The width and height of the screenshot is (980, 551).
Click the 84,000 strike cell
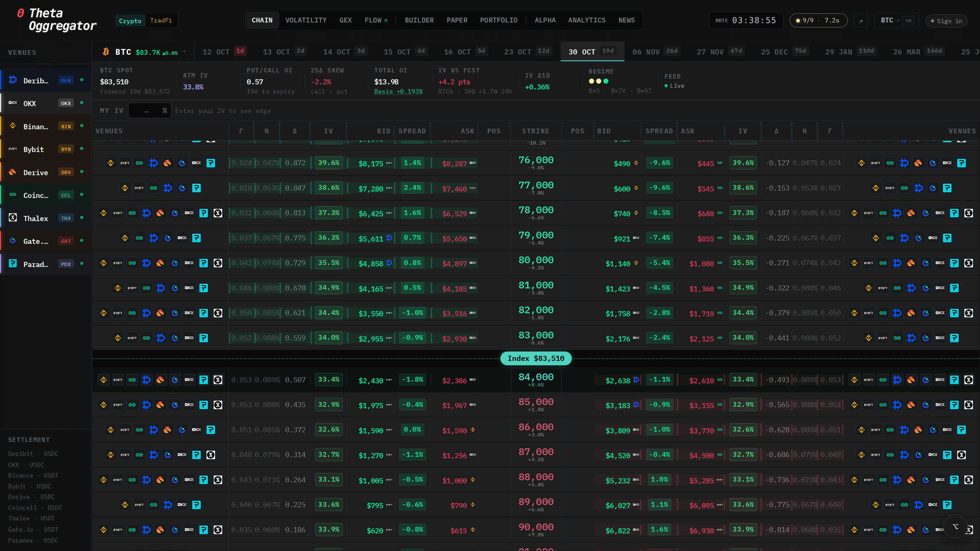pyautogui.click(x=536, y=380)
